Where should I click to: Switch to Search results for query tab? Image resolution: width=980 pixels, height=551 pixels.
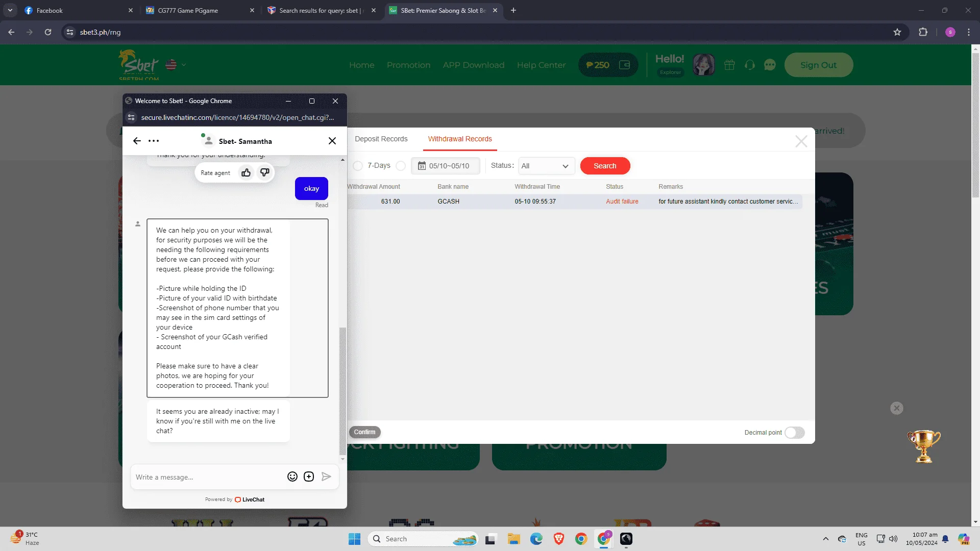click(x=322, y=10)
